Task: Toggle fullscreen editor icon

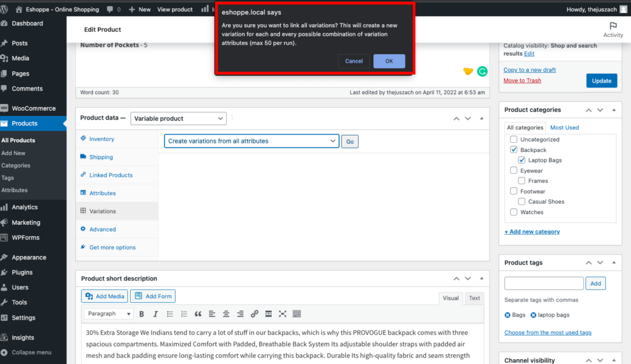Action: (282, 313)
